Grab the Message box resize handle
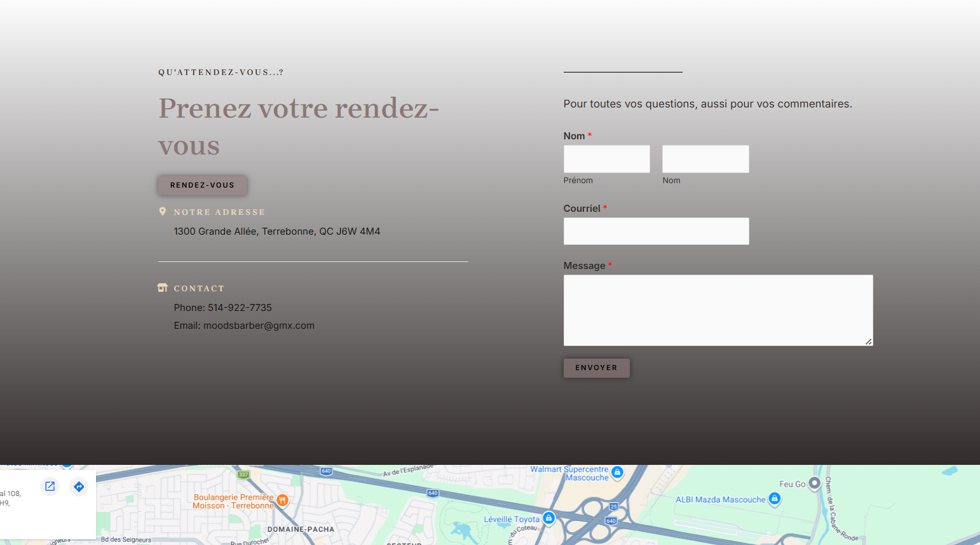Image resolution: width=980 pixels, height=545 pixels. coord(868,341)
